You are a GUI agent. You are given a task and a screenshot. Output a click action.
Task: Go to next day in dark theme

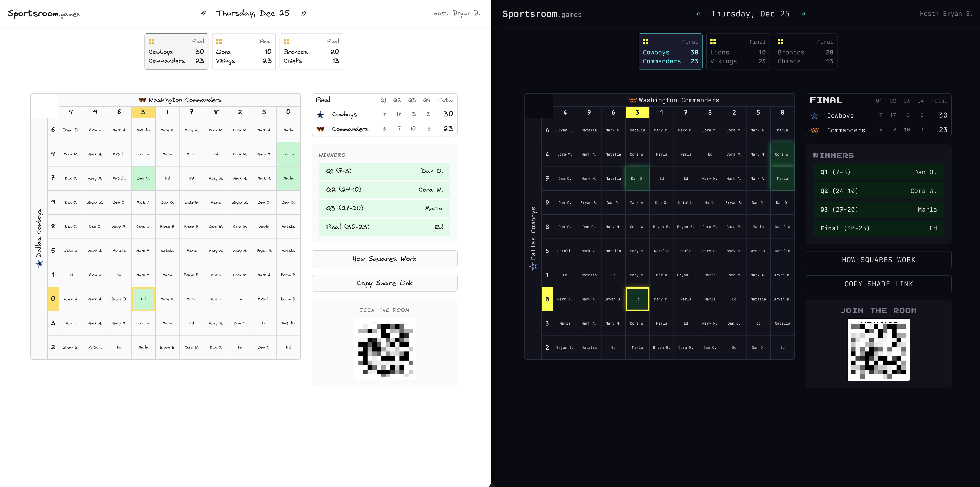(804, 14)
